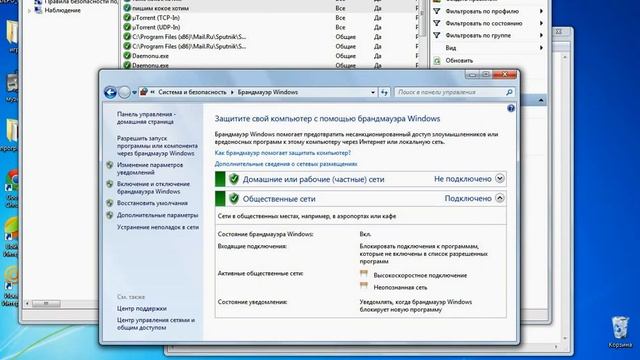The height and width of the screenshot is (360, 640).
Task: Click the Control Panel icon in address bar
Action: pos(143,92)
